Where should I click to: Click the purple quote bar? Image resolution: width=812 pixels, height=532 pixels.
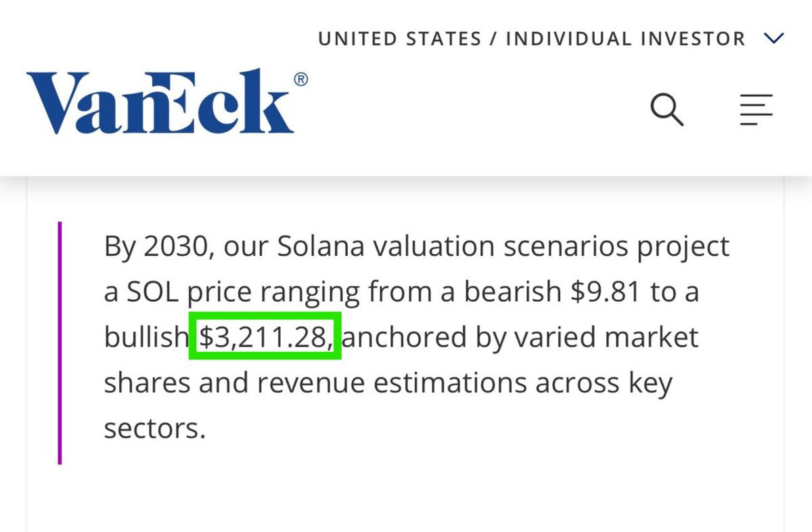60,342
